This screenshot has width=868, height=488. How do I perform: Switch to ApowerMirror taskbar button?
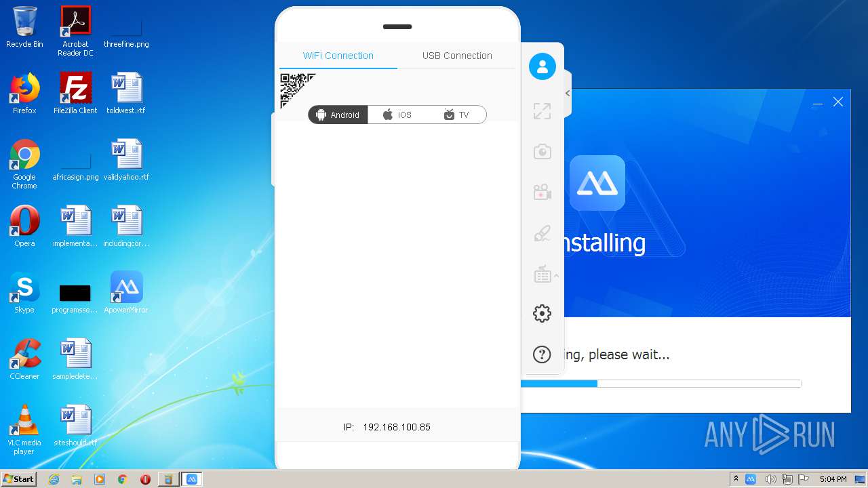coord(192,479)
